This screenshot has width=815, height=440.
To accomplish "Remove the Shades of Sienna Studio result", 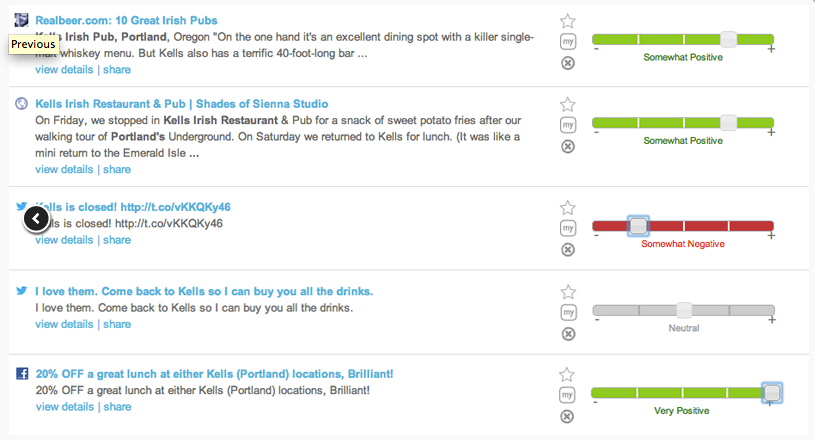I will (568, 146).
